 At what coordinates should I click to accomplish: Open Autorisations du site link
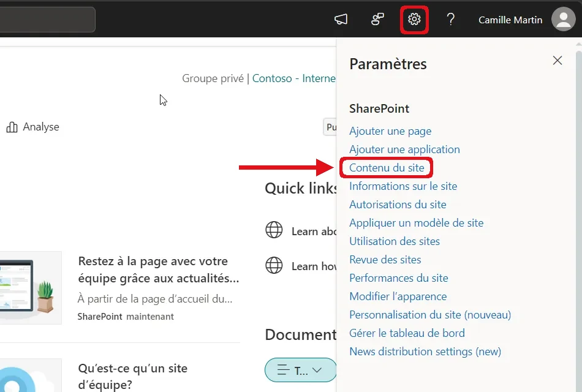398,205
